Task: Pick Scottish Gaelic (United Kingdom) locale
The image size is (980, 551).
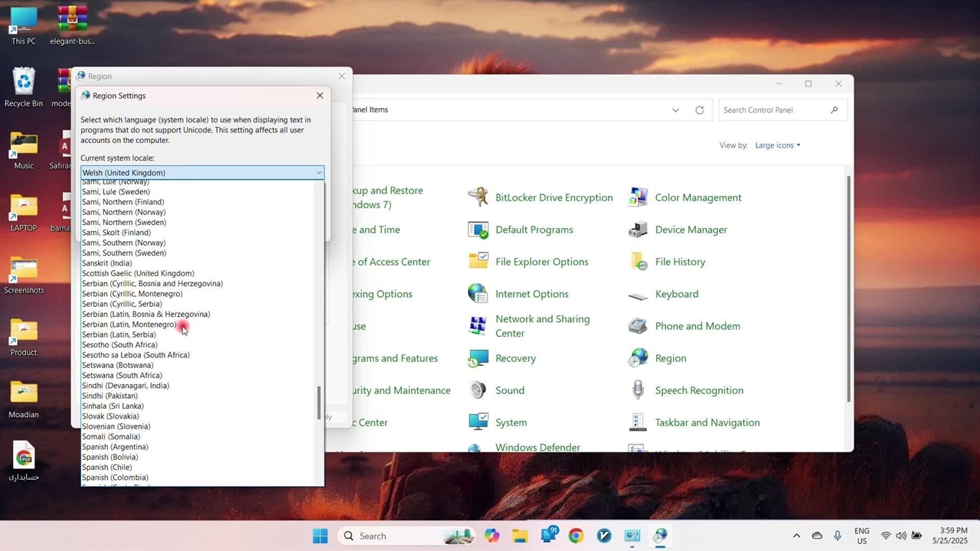Action: coord(138,273)
